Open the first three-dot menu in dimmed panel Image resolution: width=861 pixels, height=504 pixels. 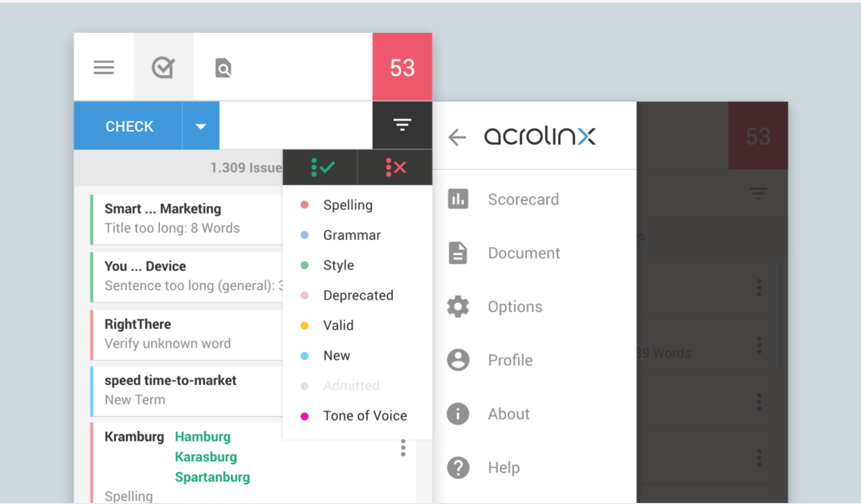(x=759, y=288)
